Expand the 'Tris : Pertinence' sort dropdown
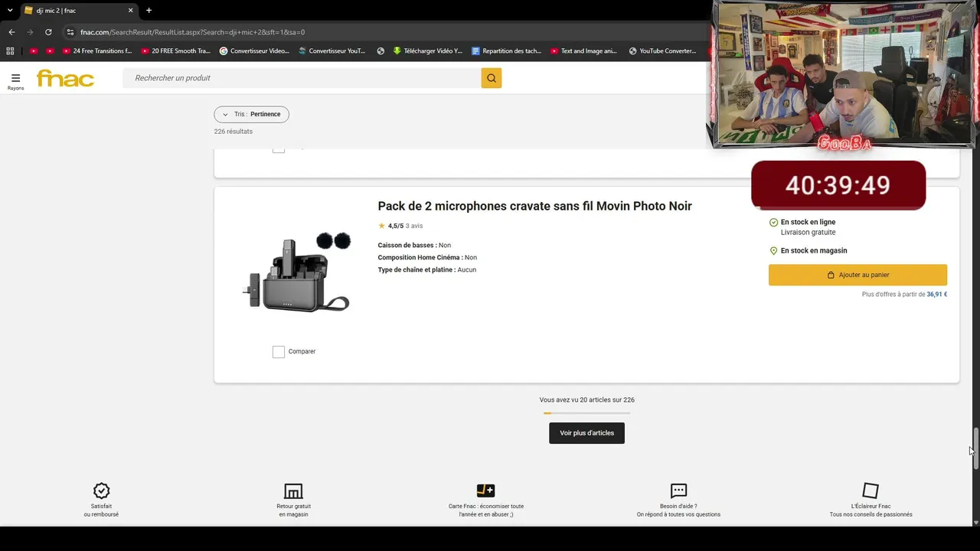Image resolution: width=980 pixels, height=551 pixels. click(x=251, y=114)
